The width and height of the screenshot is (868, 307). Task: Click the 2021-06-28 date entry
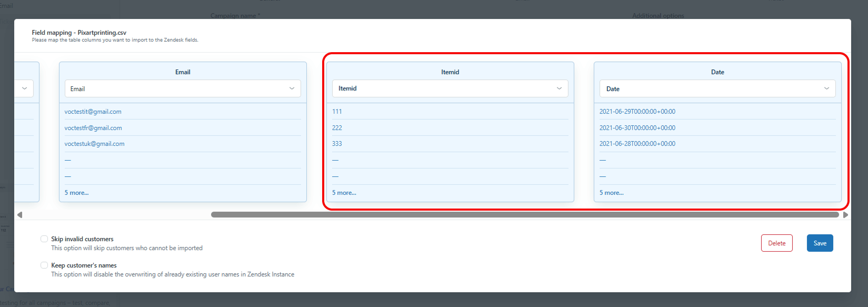[x=637, y=144]
